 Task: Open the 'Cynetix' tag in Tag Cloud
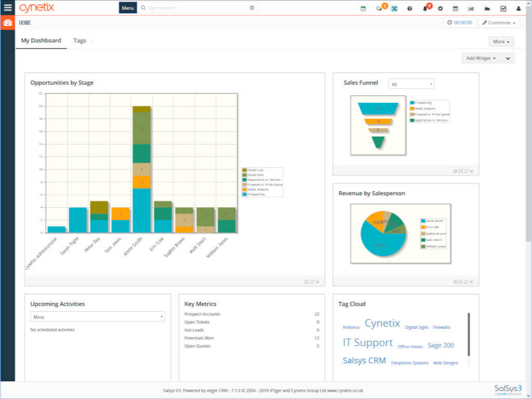383,323
